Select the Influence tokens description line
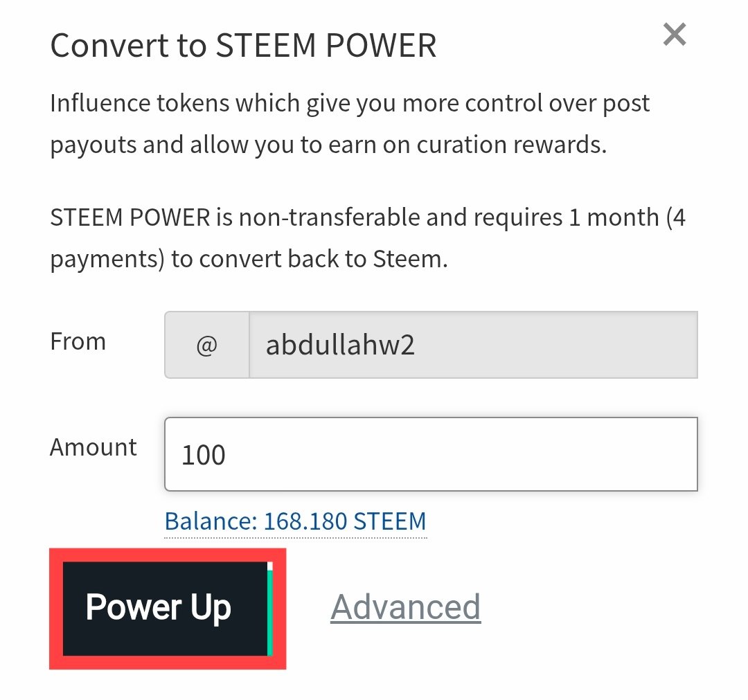748x700 pixels. (x=350, y=104)
